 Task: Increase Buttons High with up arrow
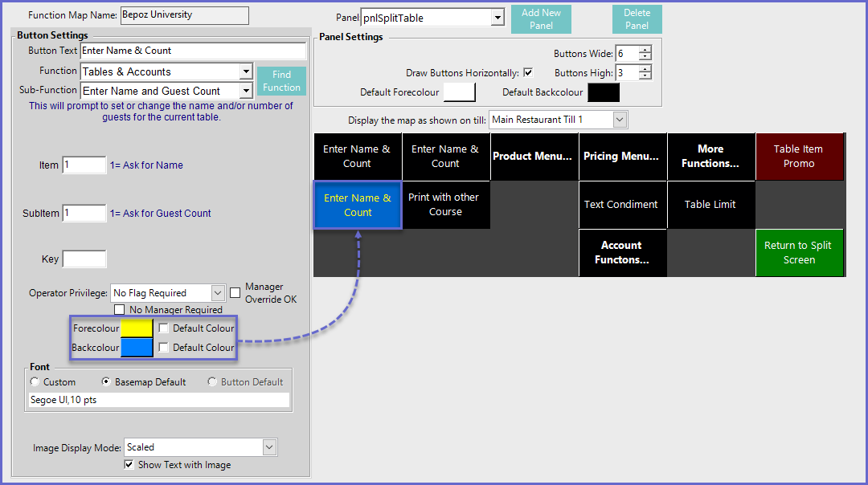click(645, 69)
